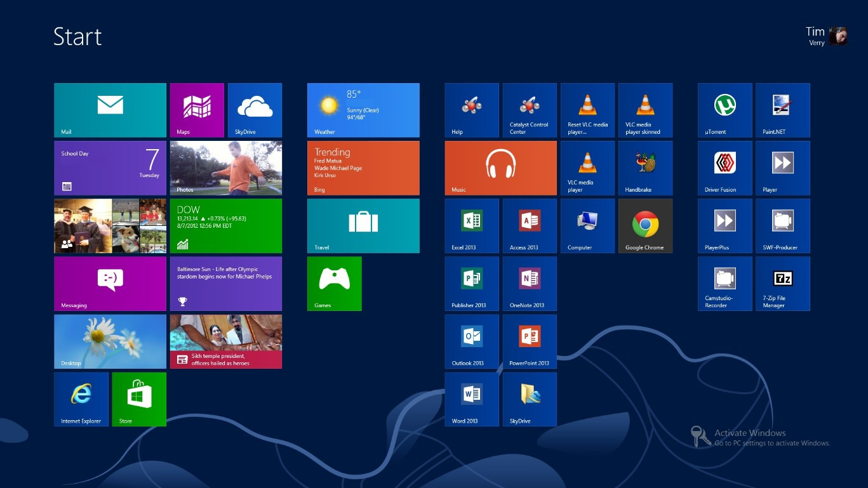Launch Handbrake from its tile
Image resolution: width=868 pixels, height=488 pixels.
click(645, 168)
